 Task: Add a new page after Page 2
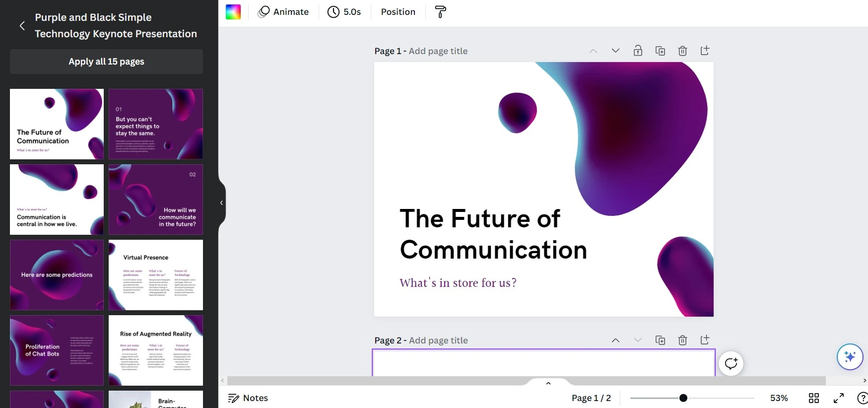click(705, 340)
